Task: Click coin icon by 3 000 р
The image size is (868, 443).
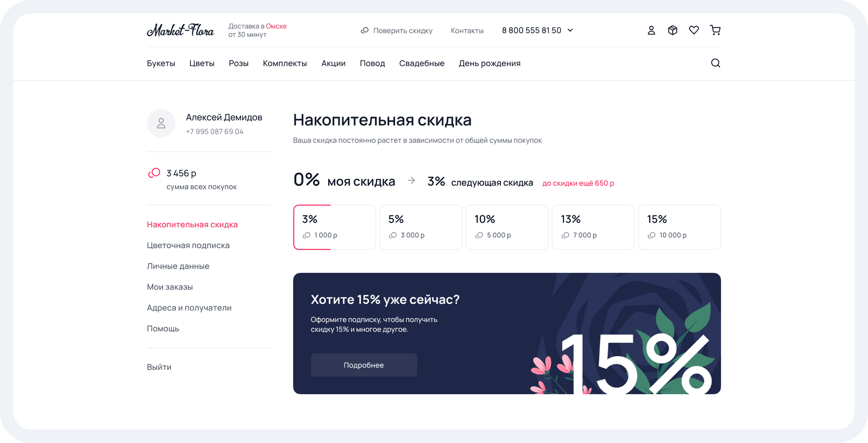Action: point(393,235)
